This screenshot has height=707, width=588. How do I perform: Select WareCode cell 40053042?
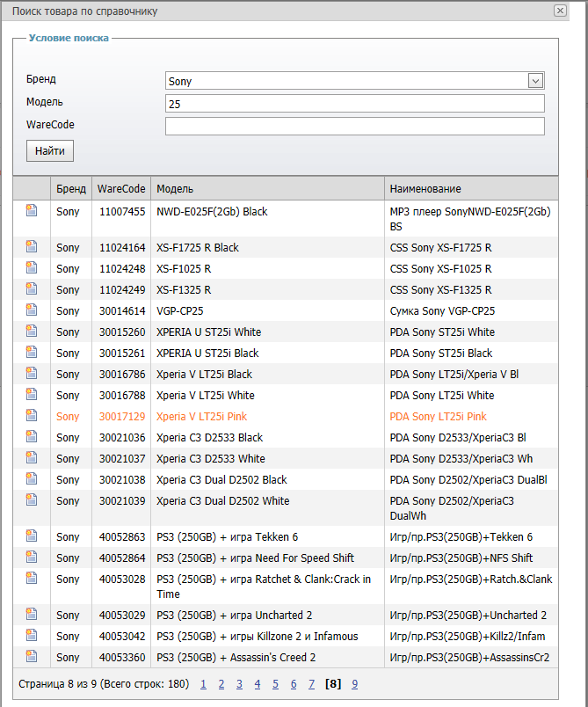pos(122,636)
